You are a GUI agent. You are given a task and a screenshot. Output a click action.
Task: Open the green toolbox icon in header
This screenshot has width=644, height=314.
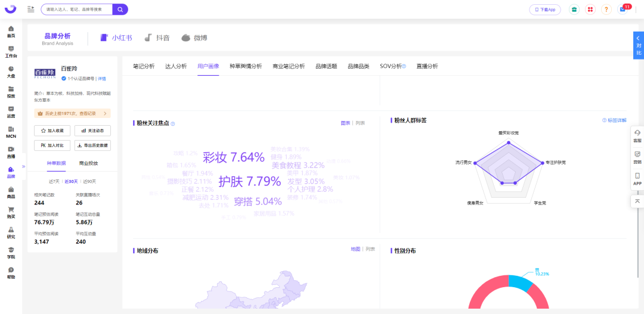click(574, 9)
